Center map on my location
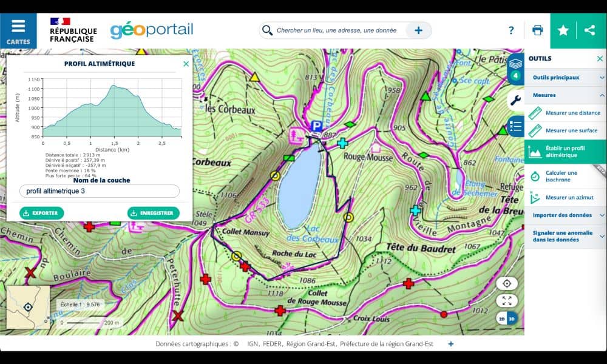This screenshot has height=364, width=607. point(506,283)
